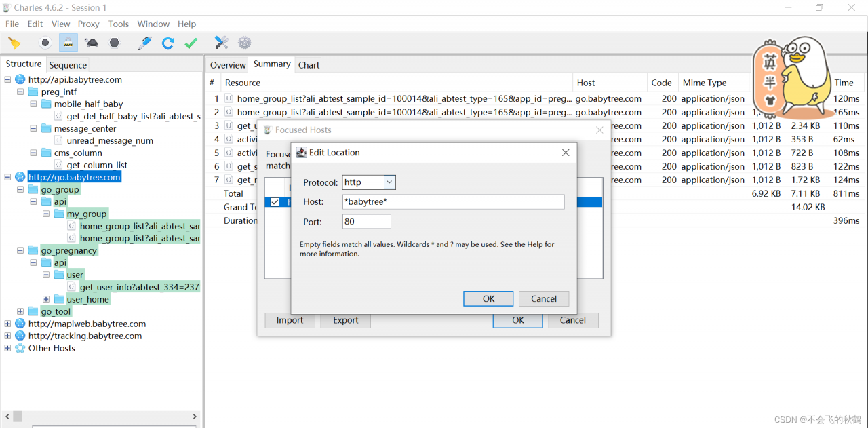
Task: Cancel the Edit Location dialog
Action: pos(544,298)
